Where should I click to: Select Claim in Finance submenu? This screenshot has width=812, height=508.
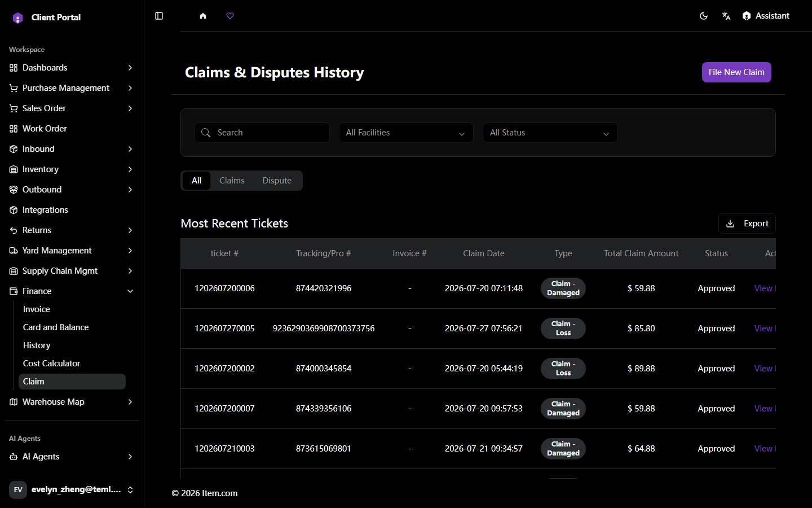pos(72,382)
